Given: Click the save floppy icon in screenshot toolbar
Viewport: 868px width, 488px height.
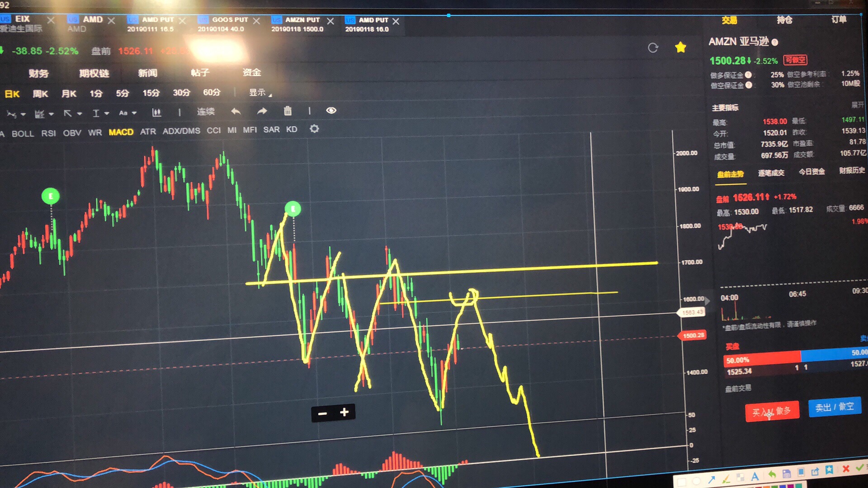Looking at the screenshot, I should (786, 474).
